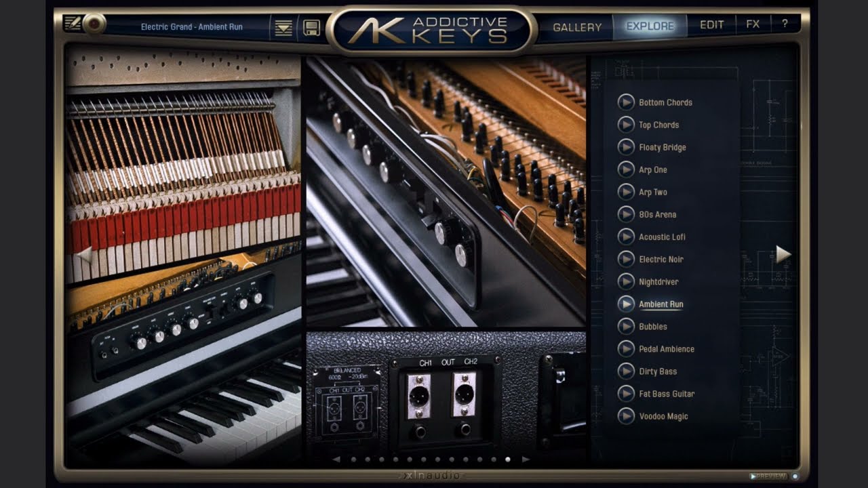The image size is (868, 488).
Task: Select the Nightdriver preset name
Action: pos(658,281)
